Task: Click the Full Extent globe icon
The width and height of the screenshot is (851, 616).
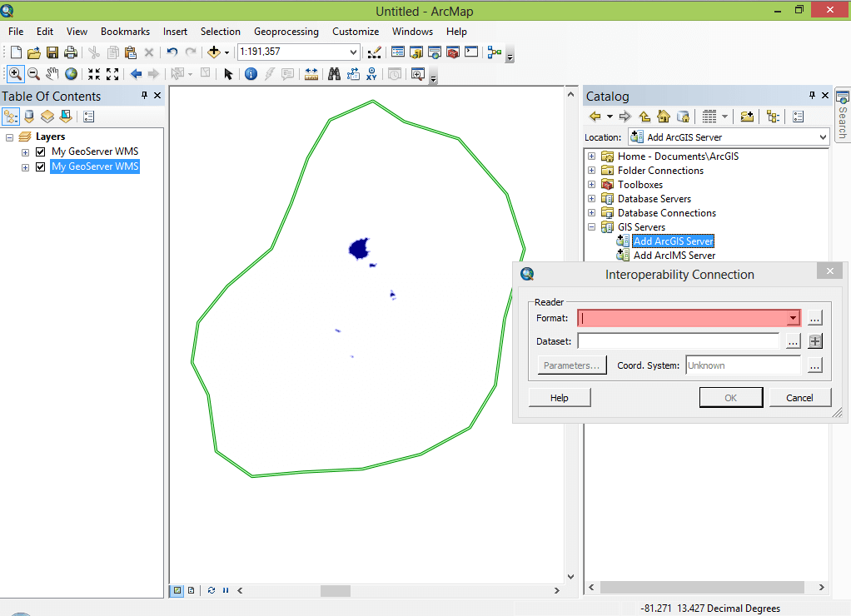Action: coord(71,74)
